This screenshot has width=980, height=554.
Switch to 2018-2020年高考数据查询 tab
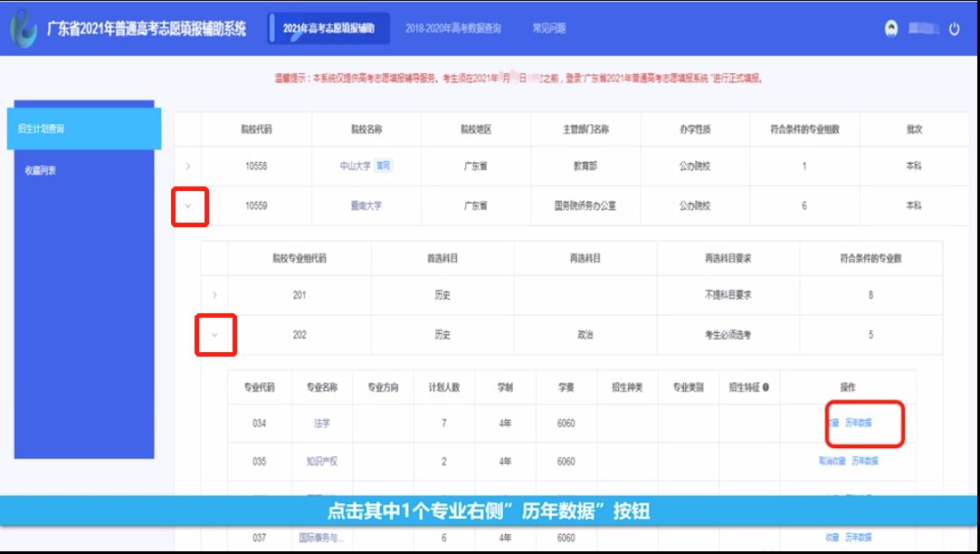pos(452,28)
